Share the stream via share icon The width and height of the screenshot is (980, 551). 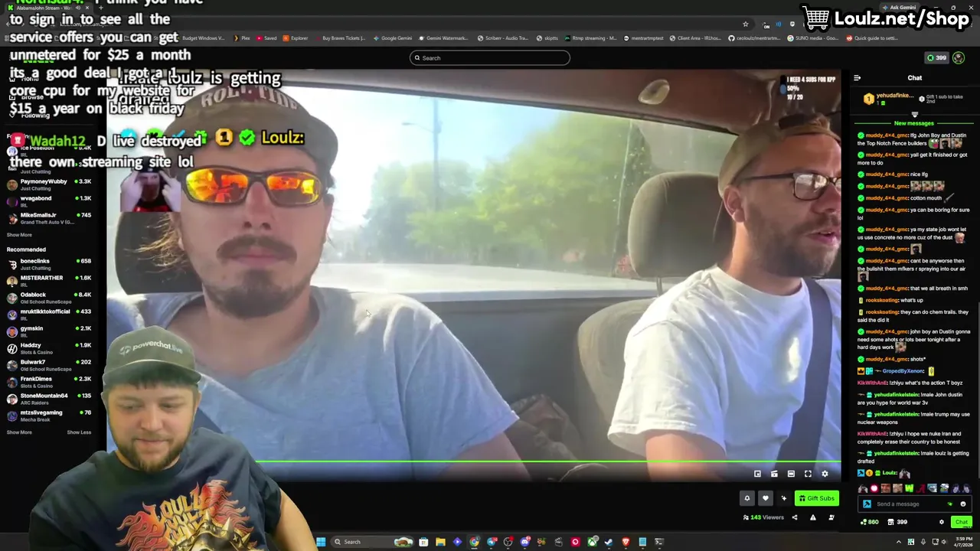pyautogui.click(x=795, y=517)
